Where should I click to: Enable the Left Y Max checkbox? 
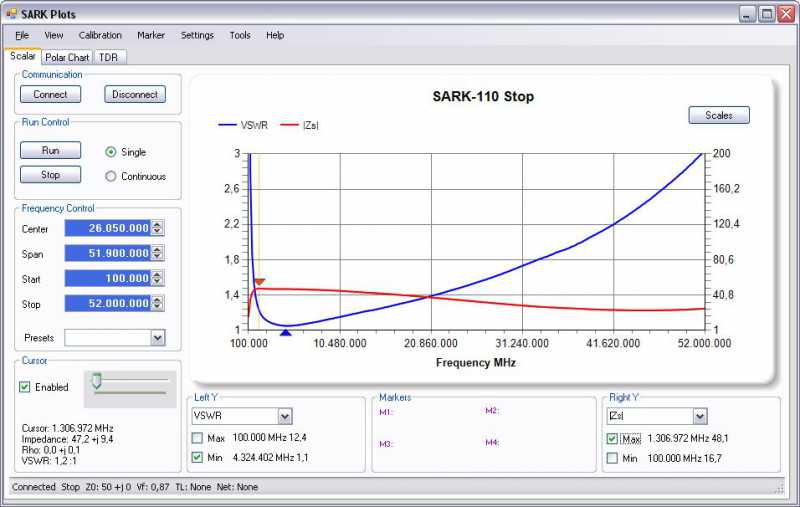197,438
